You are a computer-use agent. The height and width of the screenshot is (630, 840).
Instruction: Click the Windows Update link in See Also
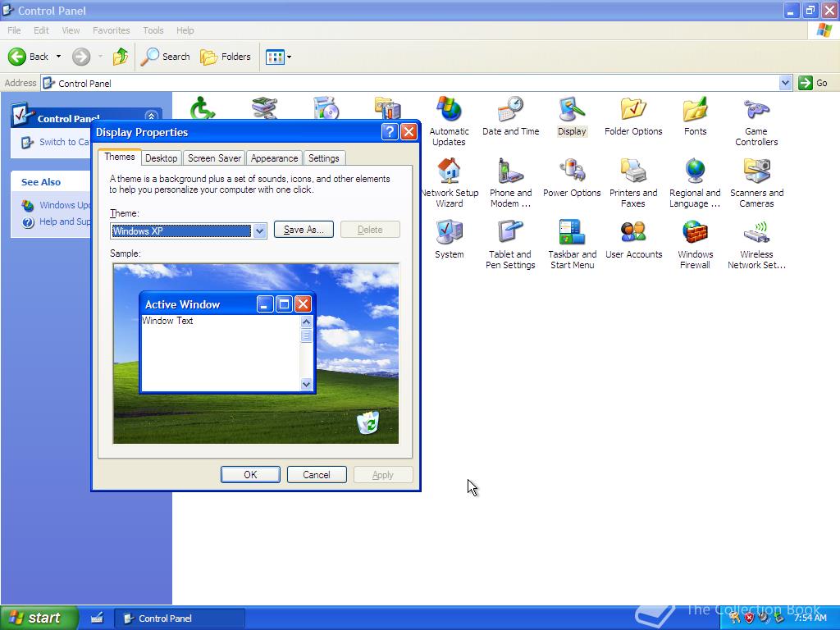[x=57, y=205]
